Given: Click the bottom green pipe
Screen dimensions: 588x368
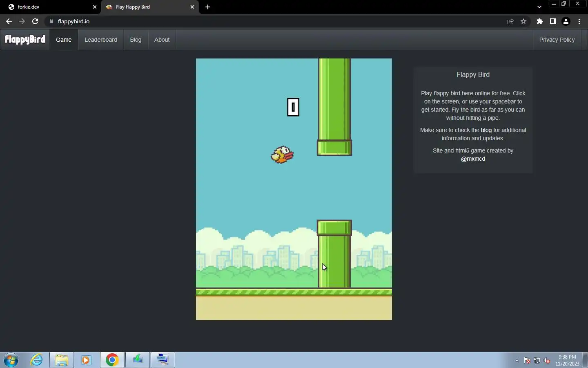Looking at the screenshot, I should (334, 254).
